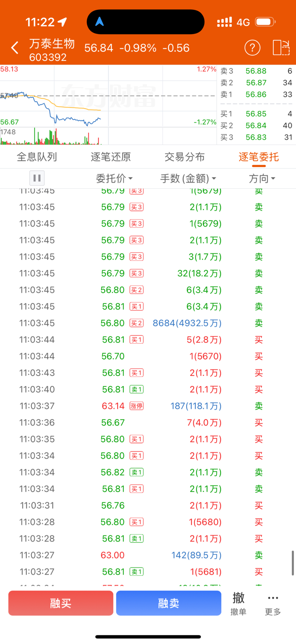Tap the 56.70 price at 11:03:44
296x644 pixels.
coord(113,356)
